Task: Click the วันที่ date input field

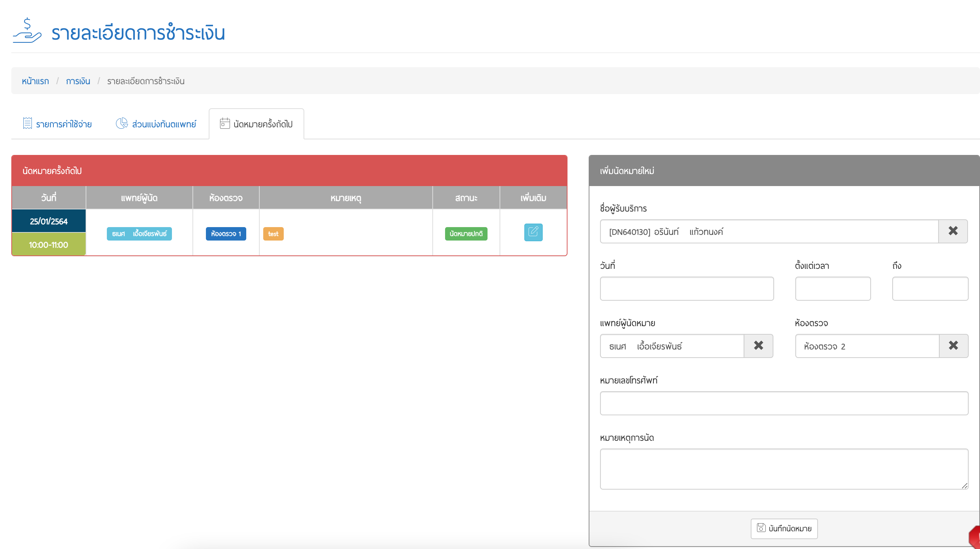Action: [686, 288]
